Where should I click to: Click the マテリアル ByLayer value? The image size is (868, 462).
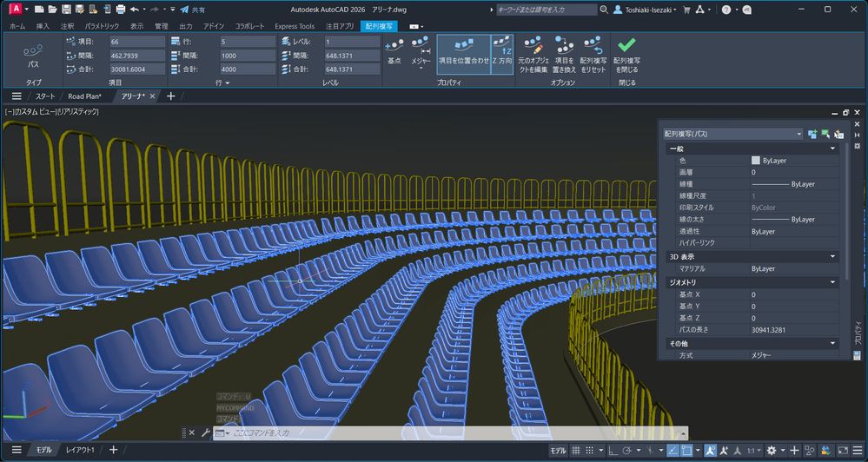point(794,269)
